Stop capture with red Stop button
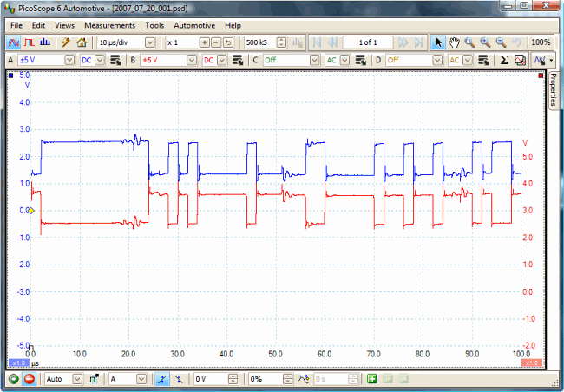This screenshot has width=564, height=392. point(29,379)
